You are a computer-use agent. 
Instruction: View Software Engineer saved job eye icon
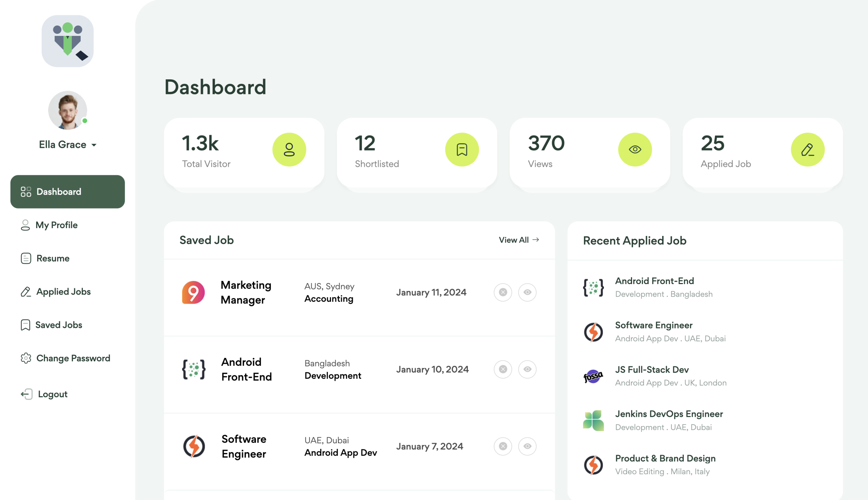[527, 446]
